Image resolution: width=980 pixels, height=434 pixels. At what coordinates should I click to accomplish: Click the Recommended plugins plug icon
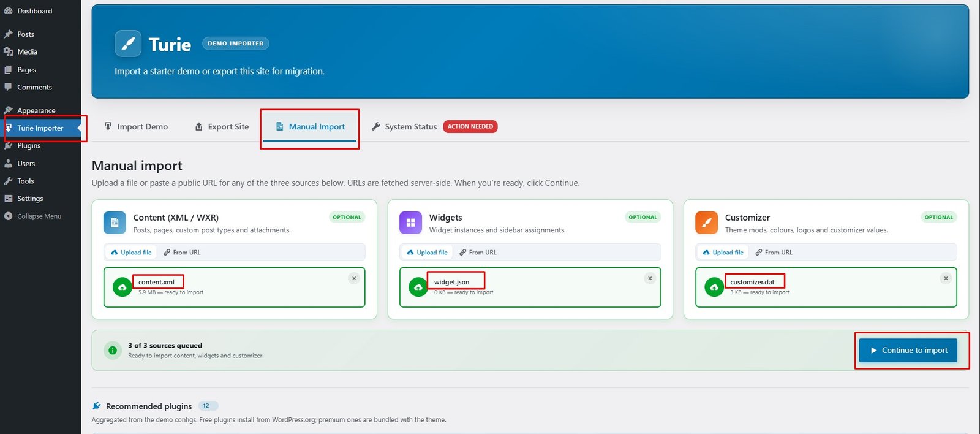point(97,406)
